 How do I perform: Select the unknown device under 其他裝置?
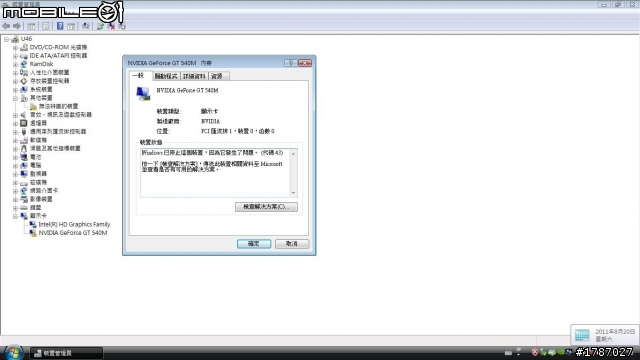[58, 107]
